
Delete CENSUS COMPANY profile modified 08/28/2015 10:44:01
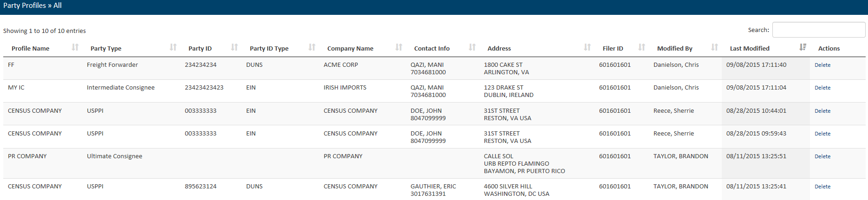click(822, 111)
